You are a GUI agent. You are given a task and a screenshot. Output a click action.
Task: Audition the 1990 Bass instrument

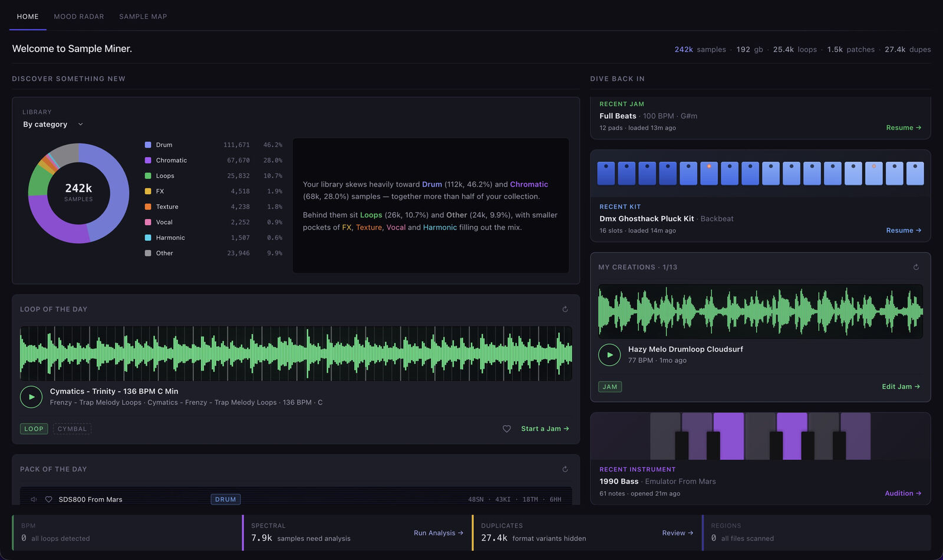[x=903, y=493]
